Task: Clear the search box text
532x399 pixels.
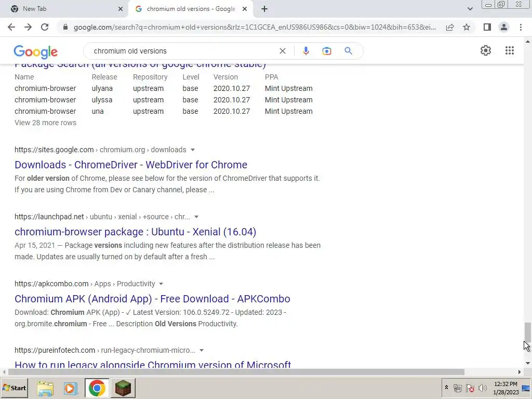Action: pyautogui.click(x=282, y=51)
